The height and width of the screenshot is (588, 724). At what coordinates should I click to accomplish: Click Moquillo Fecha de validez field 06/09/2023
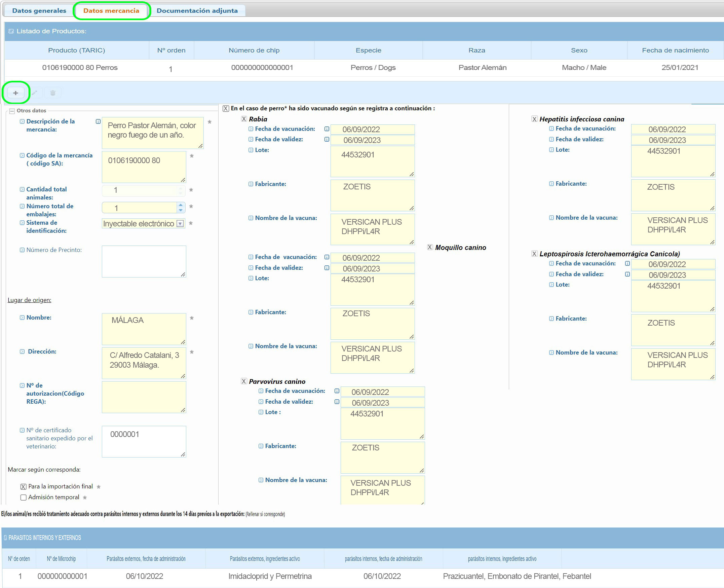point(373,268)
